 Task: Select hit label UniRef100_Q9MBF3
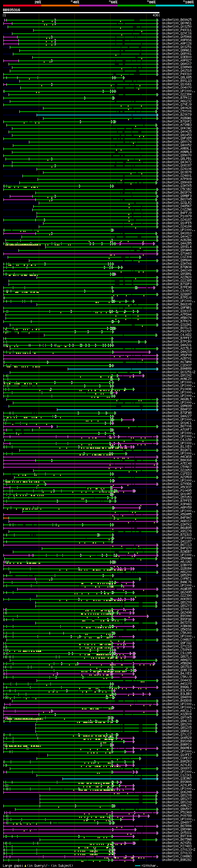coord(177,196)
